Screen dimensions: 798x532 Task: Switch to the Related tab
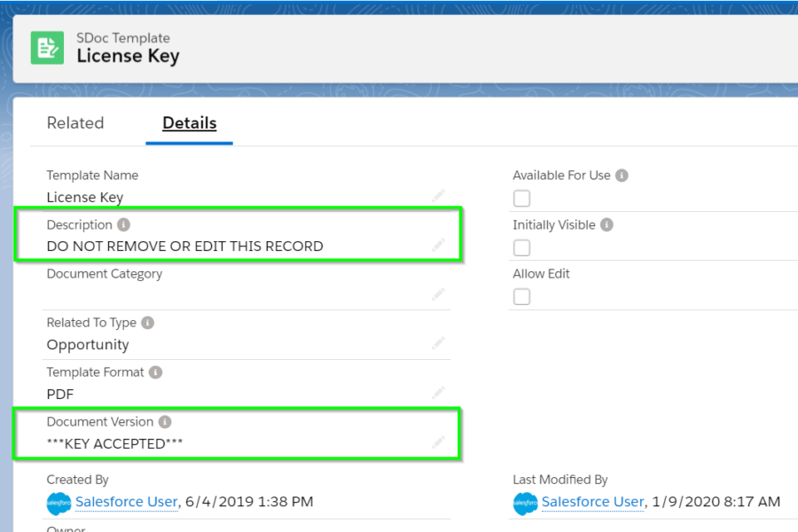(75, 123)
